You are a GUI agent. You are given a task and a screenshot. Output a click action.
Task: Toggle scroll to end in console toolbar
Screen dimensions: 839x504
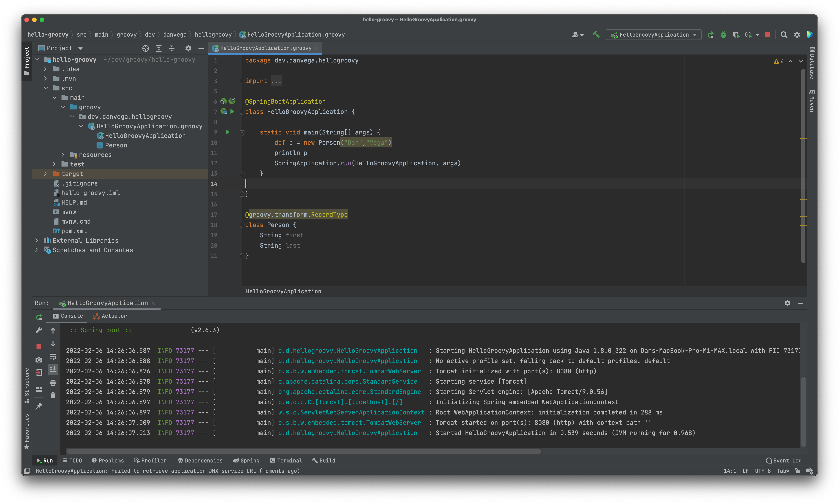coord(53,370)
